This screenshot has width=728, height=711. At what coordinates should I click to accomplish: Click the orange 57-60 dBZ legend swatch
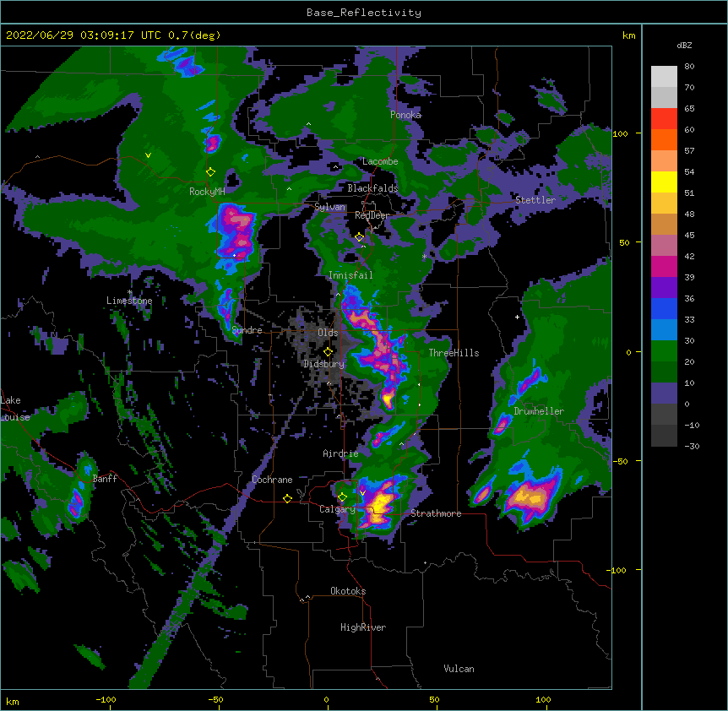point(664,139)
